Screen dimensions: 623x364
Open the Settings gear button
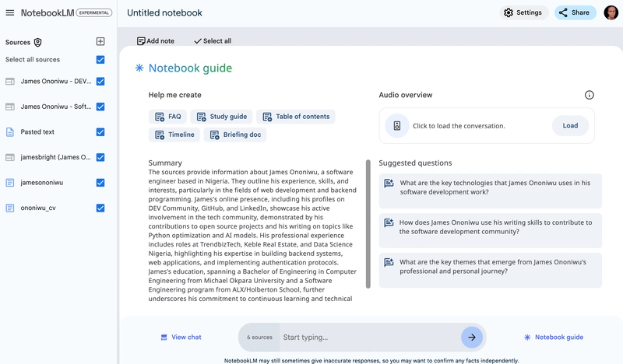point(523,12)
